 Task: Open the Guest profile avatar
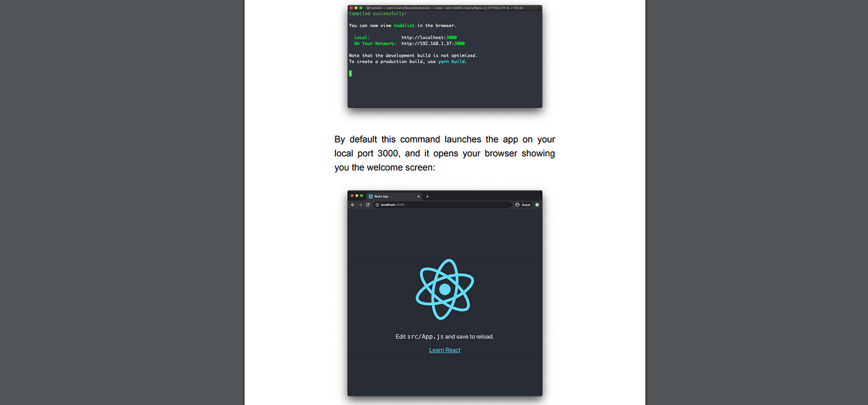tap(518, 205)
